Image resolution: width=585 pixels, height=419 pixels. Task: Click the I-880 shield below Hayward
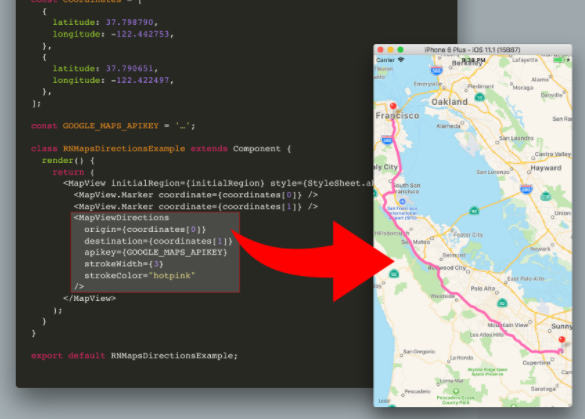526,189
